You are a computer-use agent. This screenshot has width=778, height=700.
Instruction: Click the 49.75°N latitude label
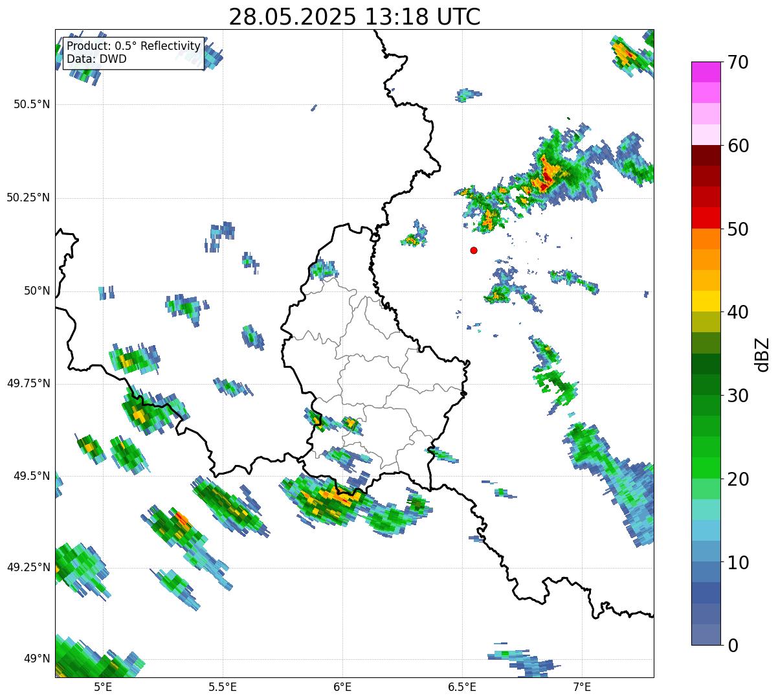(28, 383)
